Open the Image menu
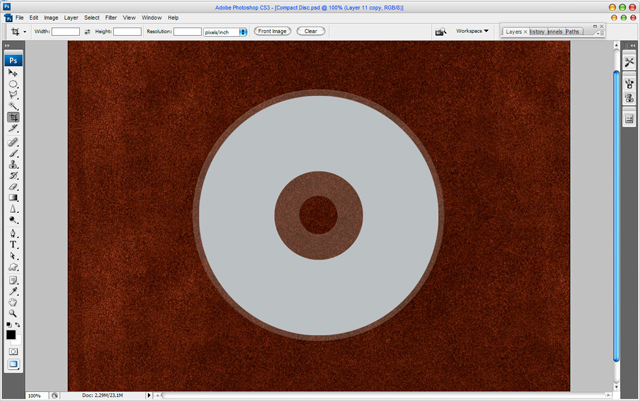This screenshot has height=401, width=640. pos(51,18)
